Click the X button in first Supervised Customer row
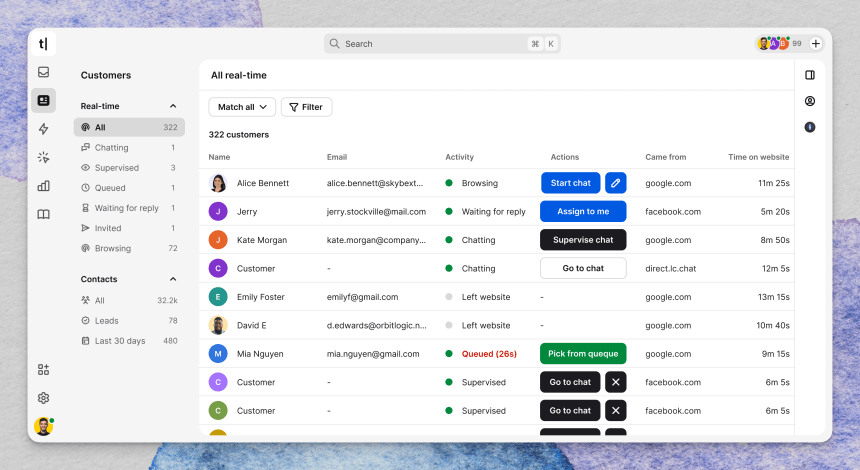This screenshot has width=860, height=470. (615, 382)
